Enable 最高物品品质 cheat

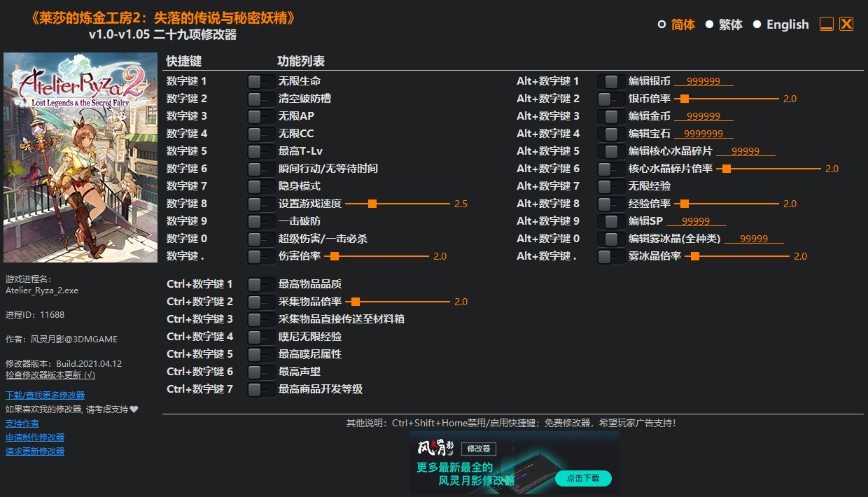pyautogui.click(x=260, y=283)
